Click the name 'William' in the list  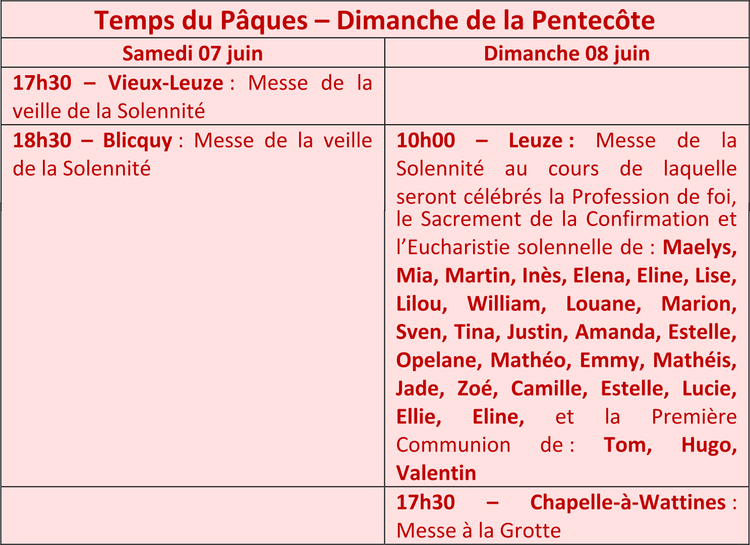tap(504, 304)
